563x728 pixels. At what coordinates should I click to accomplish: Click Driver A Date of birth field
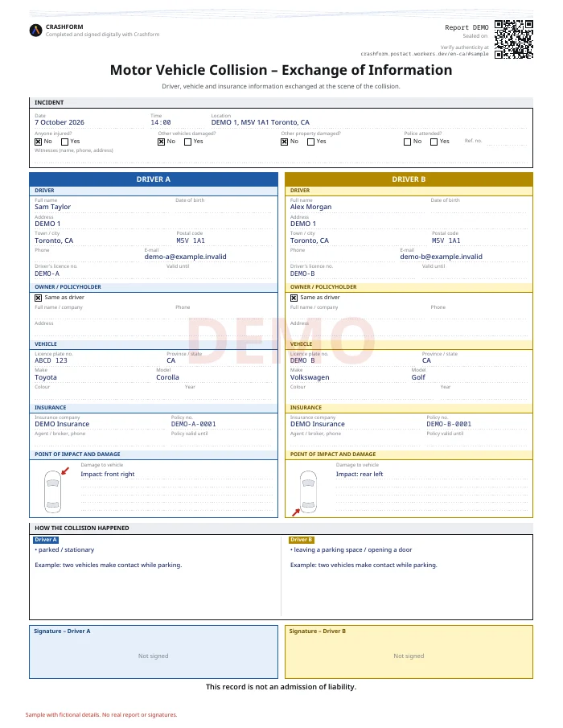pyautogui.click(x=224, y=207)
